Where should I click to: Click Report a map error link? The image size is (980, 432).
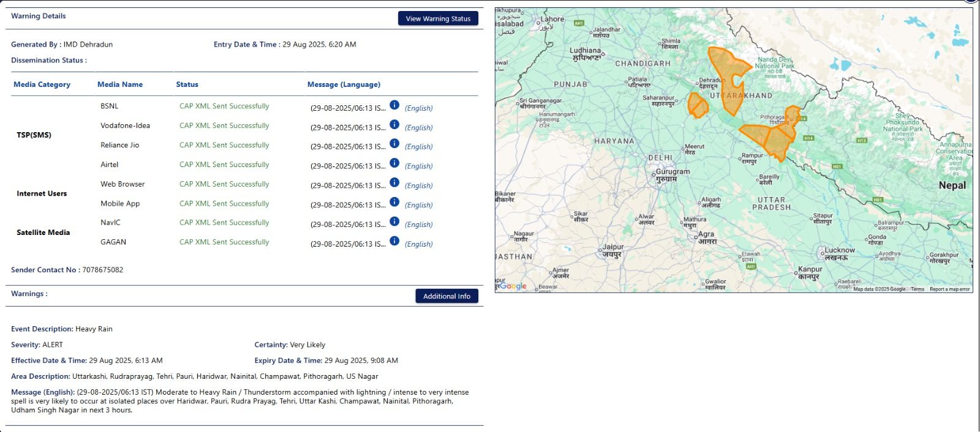[x=949, y=289]
